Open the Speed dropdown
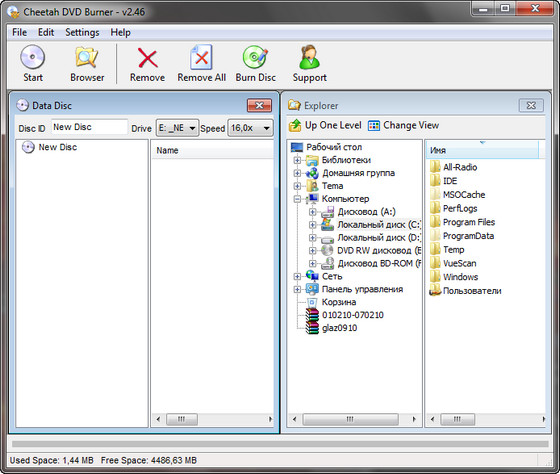This screenshot has width=560, height=474. [250, 128]
